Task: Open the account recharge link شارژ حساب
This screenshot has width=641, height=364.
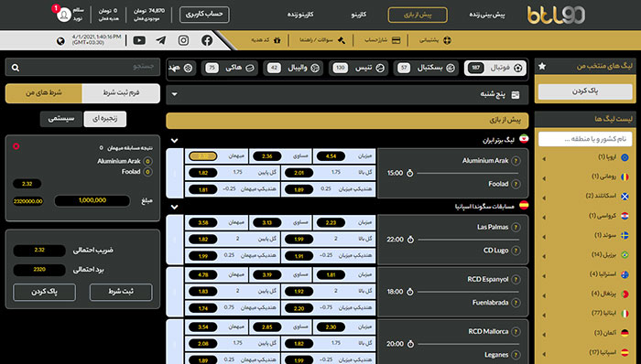Action: 382,40
